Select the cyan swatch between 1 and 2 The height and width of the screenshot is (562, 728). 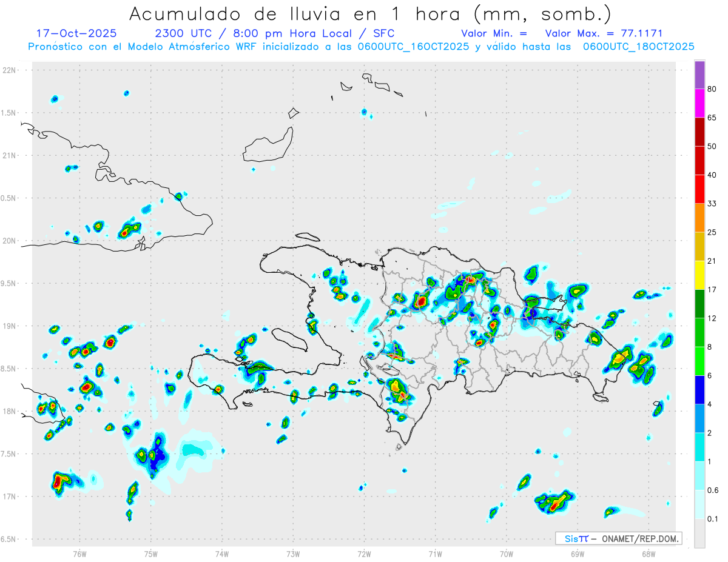click(x=699, y=447)
